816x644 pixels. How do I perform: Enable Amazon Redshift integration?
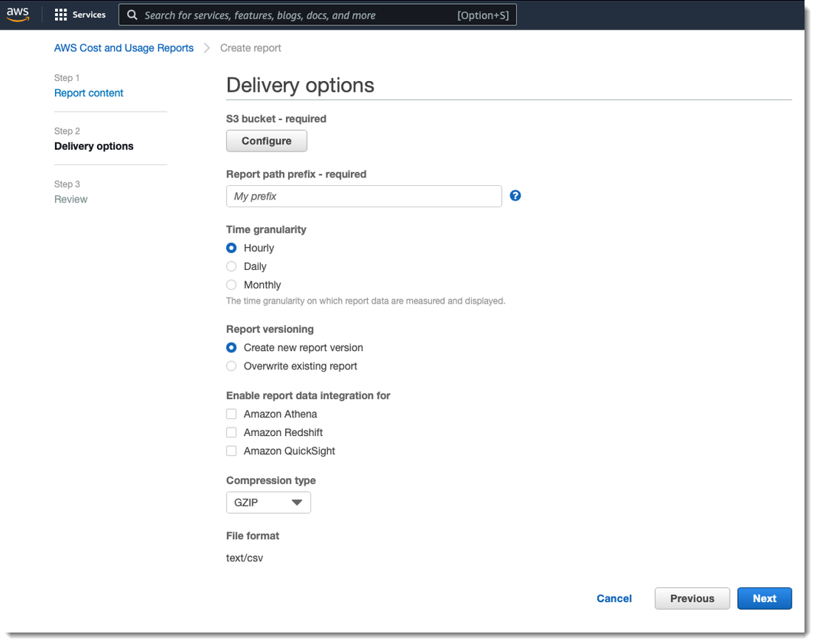click(x=232, y=433)
